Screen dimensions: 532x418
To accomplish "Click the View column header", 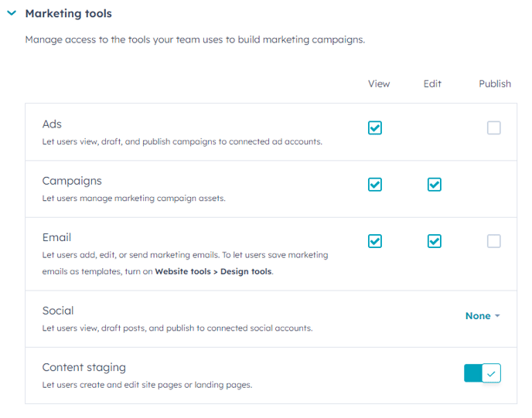I will [379, 83].
